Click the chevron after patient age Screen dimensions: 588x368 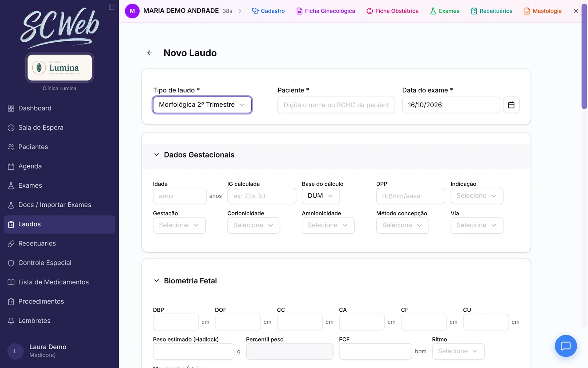240,11
